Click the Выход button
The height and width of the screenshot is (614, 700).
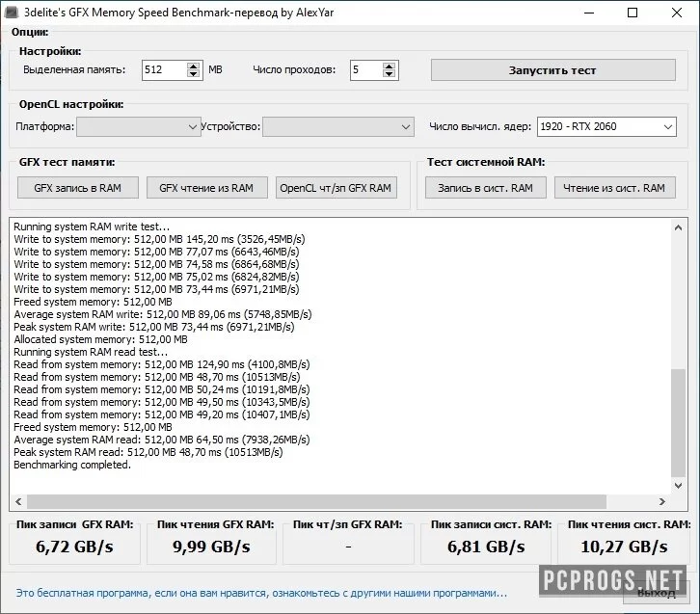tap(657, 593)
